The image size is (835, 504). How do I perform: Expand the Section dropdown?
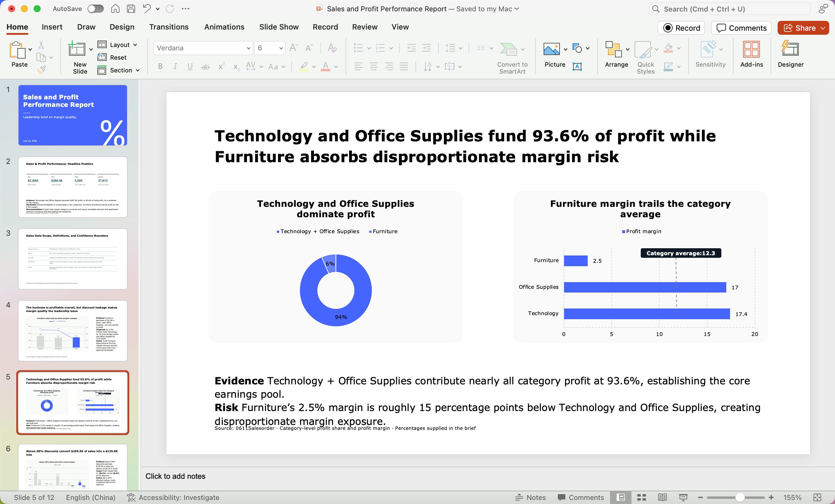click(x=119, y=70)
